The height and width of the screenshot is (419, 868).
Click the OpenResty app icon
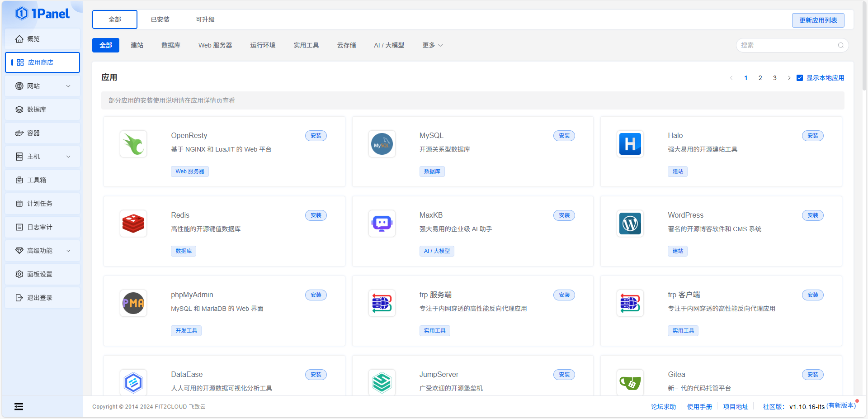pos(133,144)
